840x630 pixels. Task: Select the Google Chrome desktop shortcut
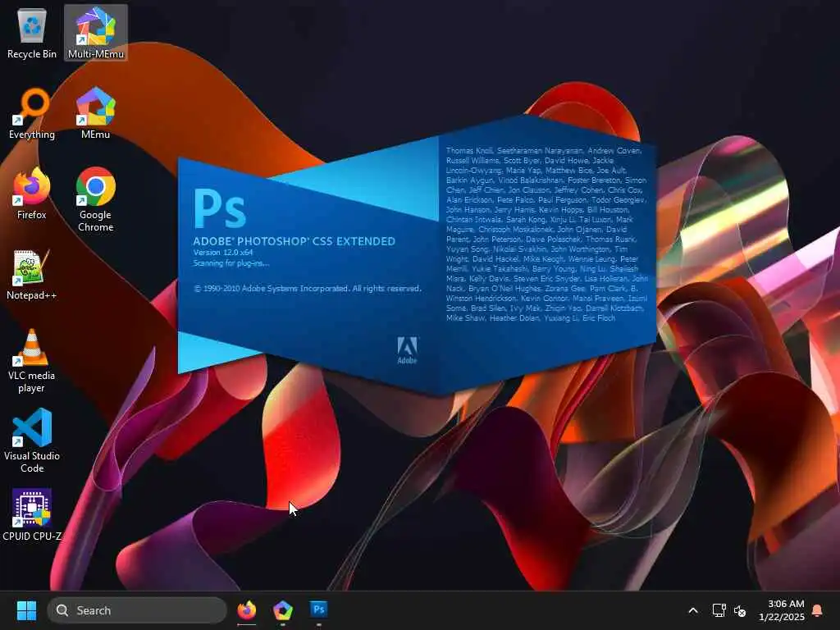coord(95,199)
